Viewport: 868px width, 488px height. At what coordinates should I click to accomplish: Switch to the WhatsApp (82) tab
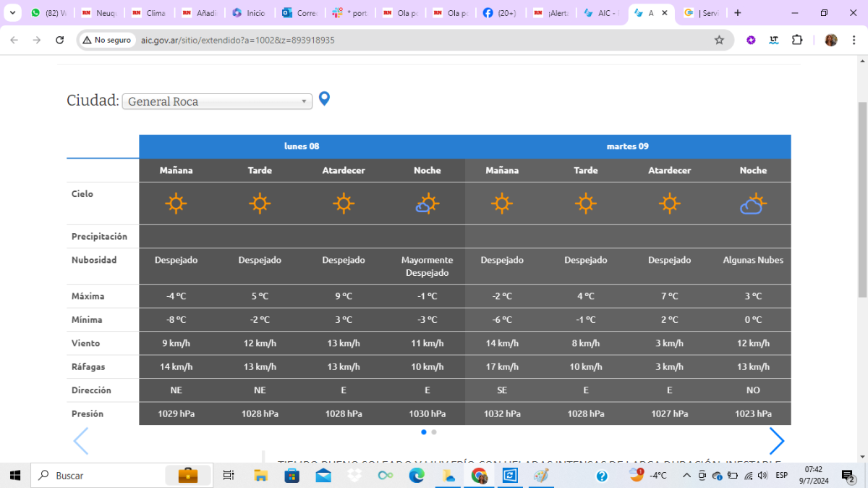(48, 12)
